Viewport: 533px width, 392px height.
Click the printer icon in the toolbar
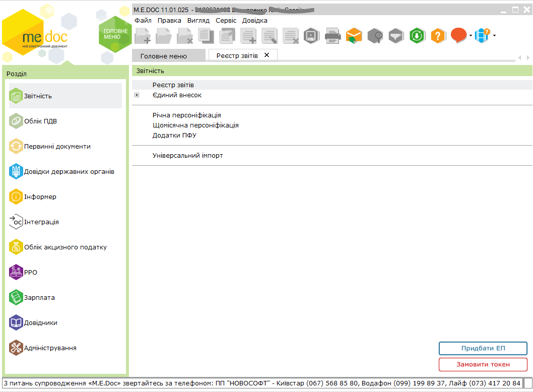point(333,36)
